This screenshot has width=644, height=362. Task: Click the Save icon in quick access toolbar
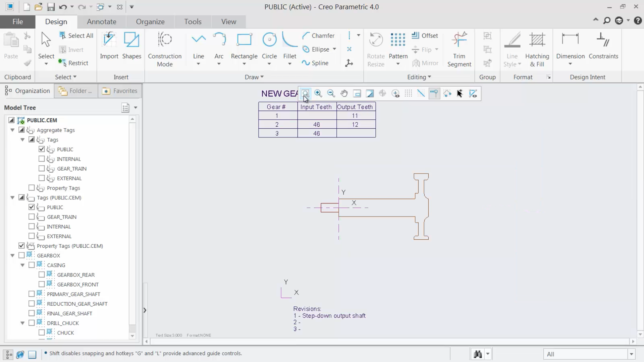(51, 7)
